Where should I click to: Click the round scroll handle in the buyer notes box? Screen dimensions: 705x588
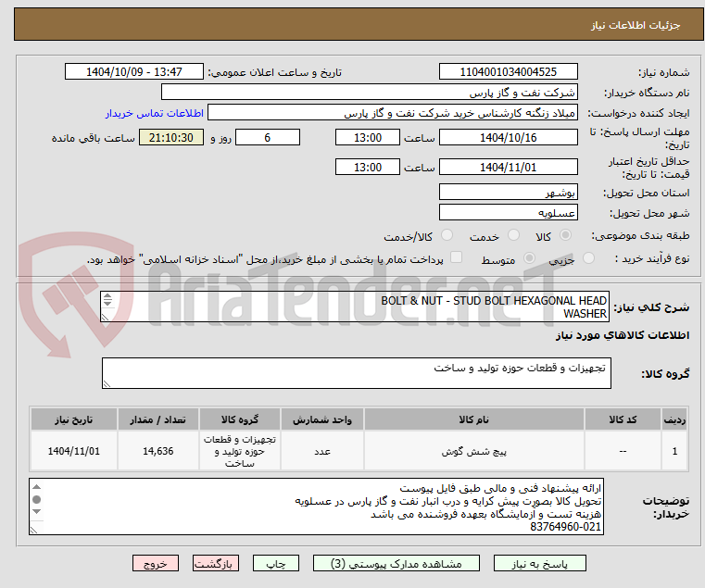click(x=37, y=499)
